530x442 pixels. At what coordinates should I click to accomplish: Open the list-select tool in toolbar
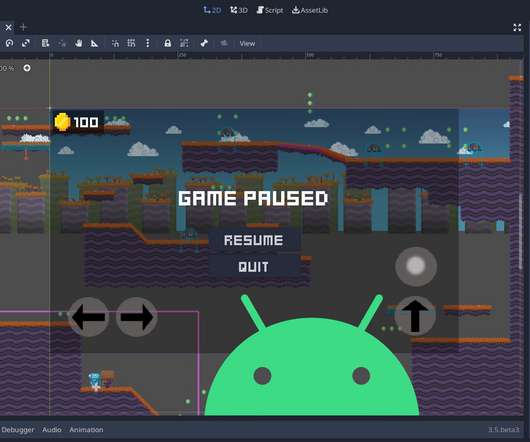pyautogui.click(x=45, y=43)
